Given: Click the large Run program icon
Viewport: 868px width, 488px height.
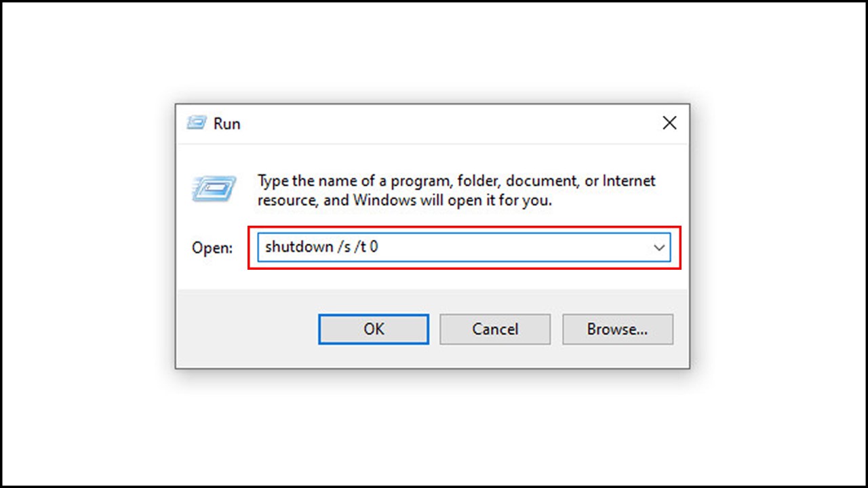Looking at the screenshot, I should tap(214, 188).
